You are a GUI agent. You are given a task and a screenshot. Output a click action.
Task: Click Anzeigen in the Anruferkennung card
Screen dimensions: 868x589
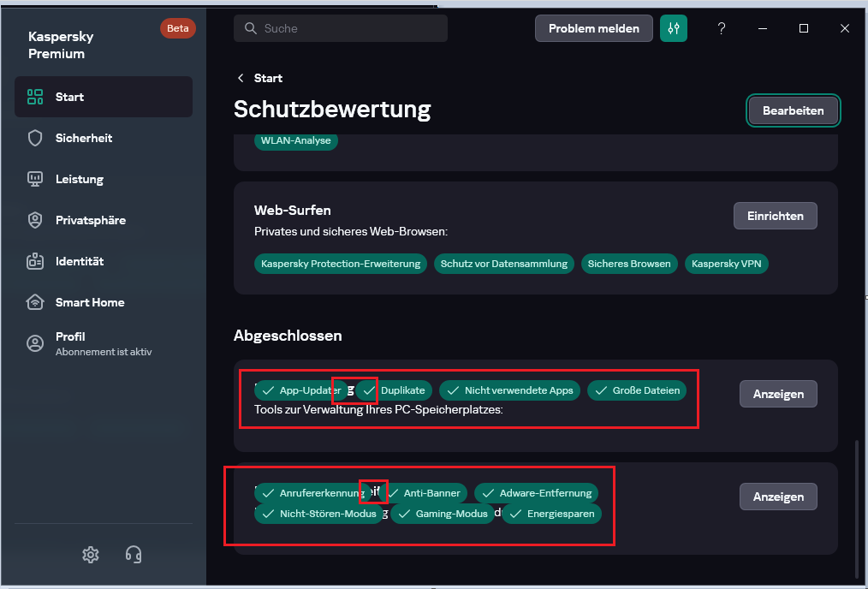(778, 497)
